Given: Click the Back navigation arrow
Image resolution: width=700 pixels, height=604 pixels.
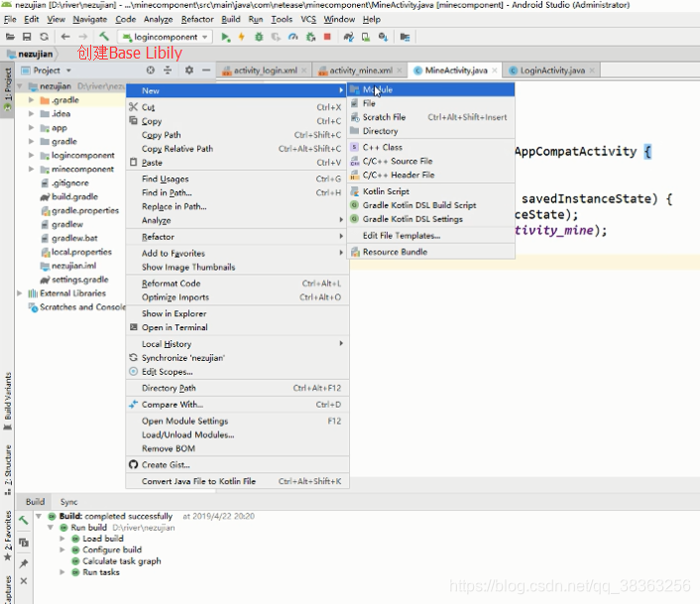Looking at the screenshot, I should tap(65, 37).
